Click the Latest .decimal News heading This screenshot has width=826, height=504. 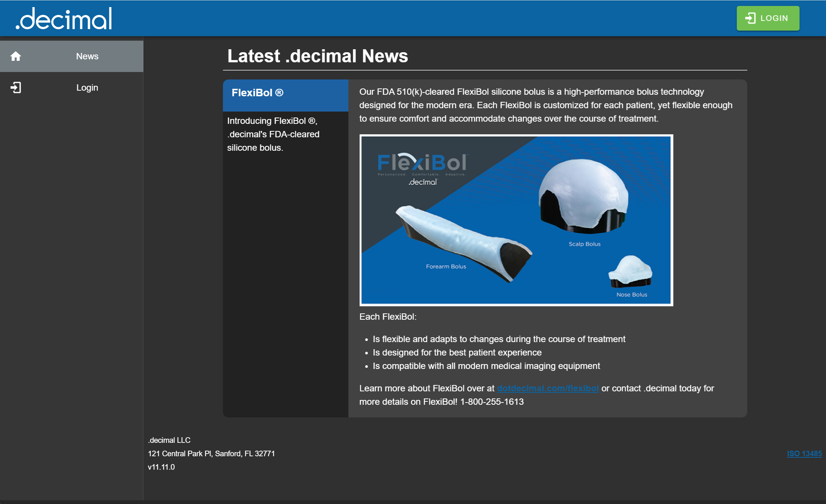(317, 56)
